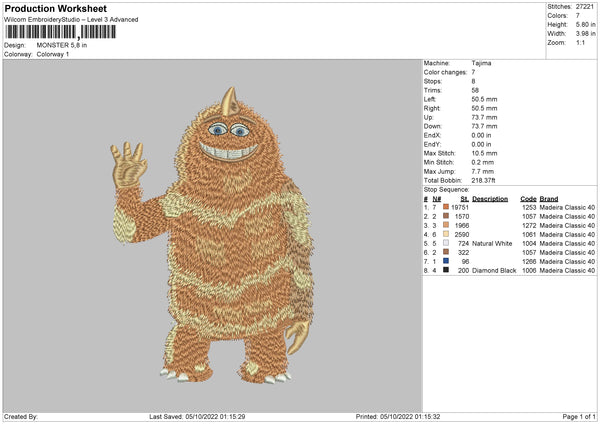Click the EndX value '0.00 in'

pos(481,135)
